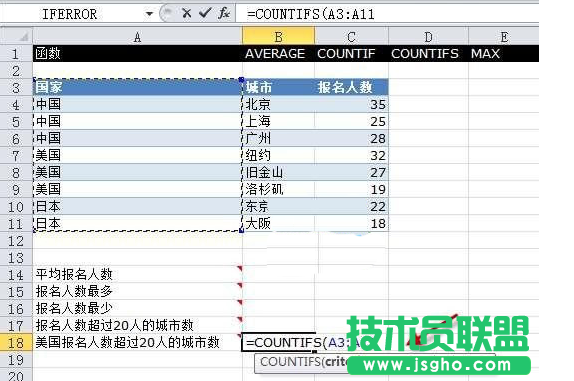Select column C header

click(351, 37)
